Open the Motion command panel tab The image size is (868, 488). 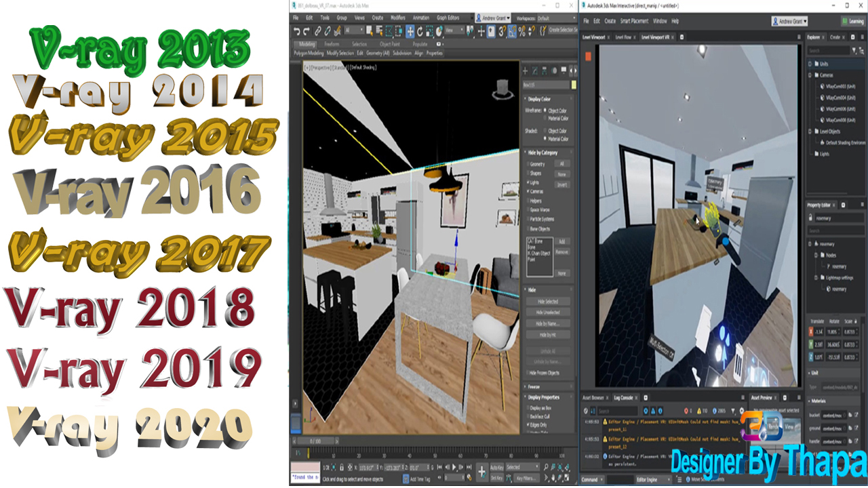[554, 70]
